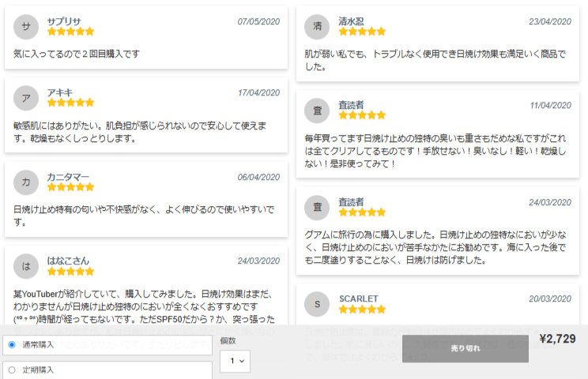Click the avatar of the 11/04/2020 reviewer

pos(317,111)
